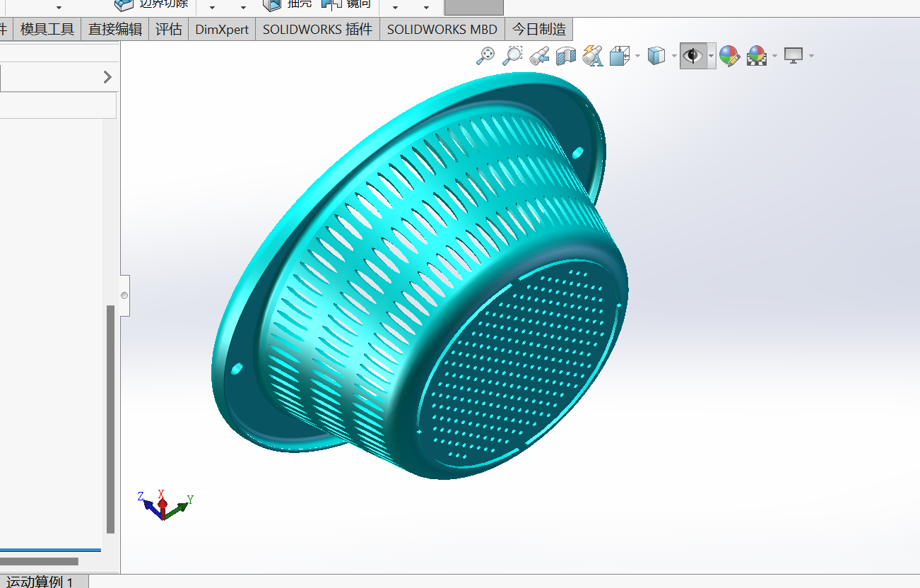This screenshot has width=920, height=588.
Task: Open the 今日制造 tab
Action: [539, 30]
